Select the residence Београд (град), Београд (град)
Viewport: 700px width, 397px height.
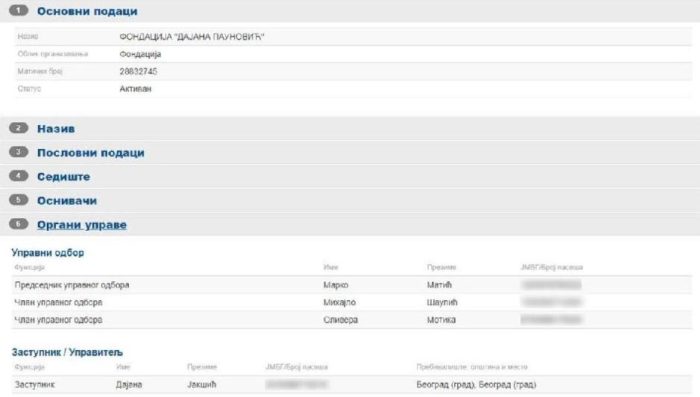coord(476,384)
